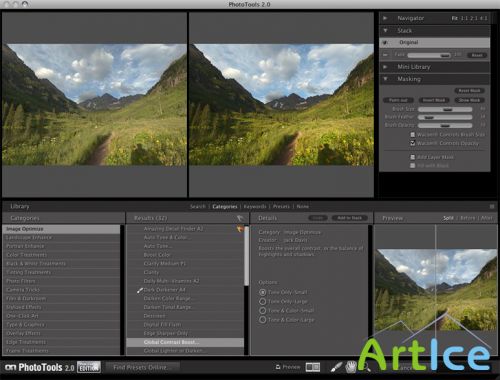This screenshot has height=380, width=500.
Task: Select the masking brush tool icon
Action: [x=336, y=367]
